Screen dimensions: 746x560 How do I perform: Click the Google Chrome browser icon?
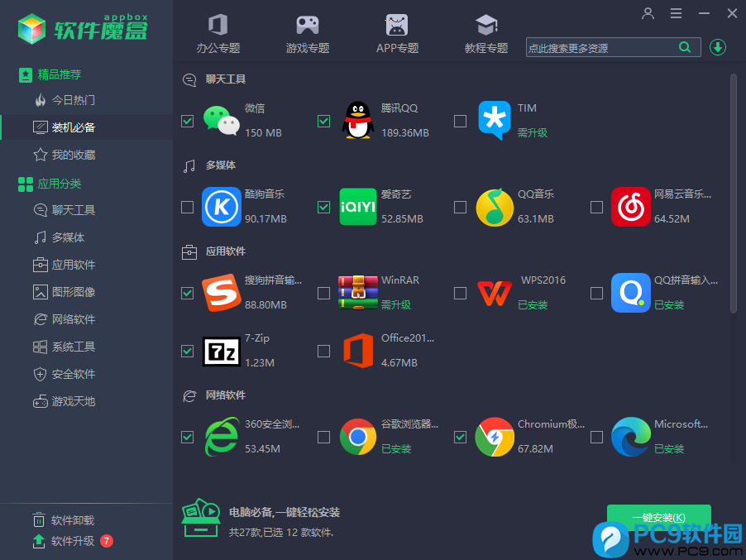coord(358,437)
